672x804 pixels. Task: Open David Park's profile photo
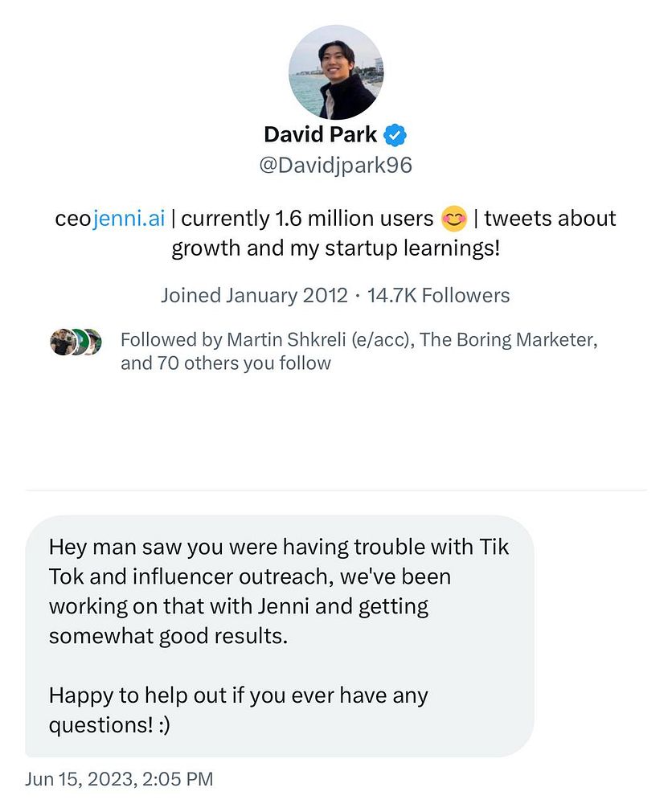click(x=336, y=72)
